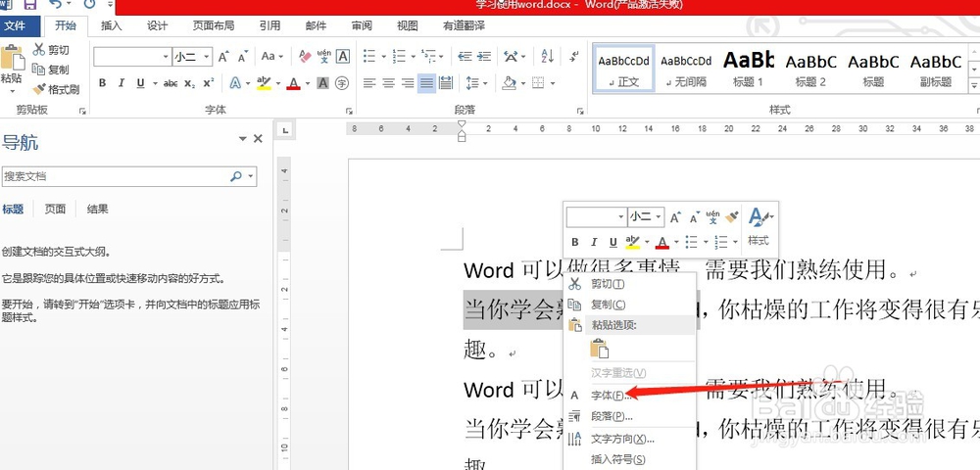
Task: Select the 副标题 style in the gallery
Action: click(935, 69)
